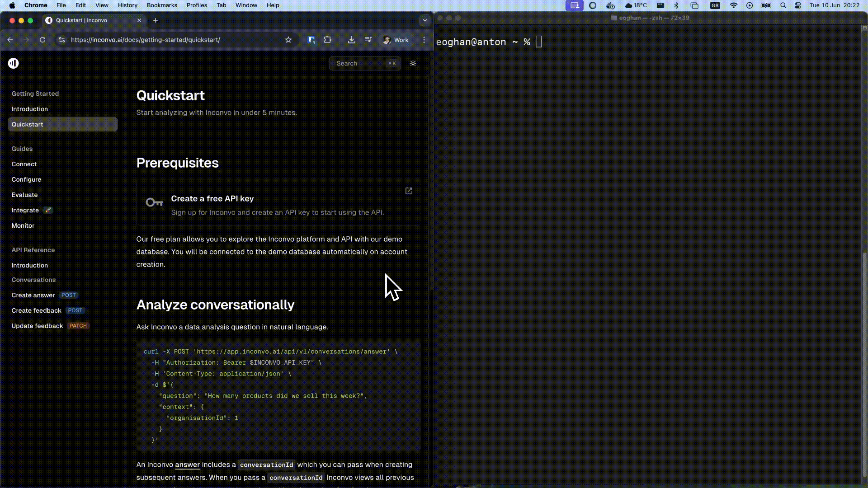Select Quickstart in the sidebar

tap(62, 124)
